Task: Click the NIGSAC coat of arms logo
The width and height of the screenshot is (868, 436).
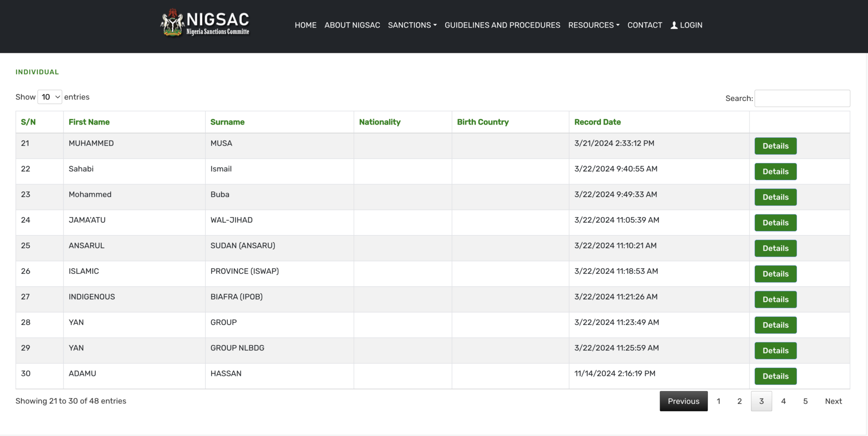Action: point(172,23)
